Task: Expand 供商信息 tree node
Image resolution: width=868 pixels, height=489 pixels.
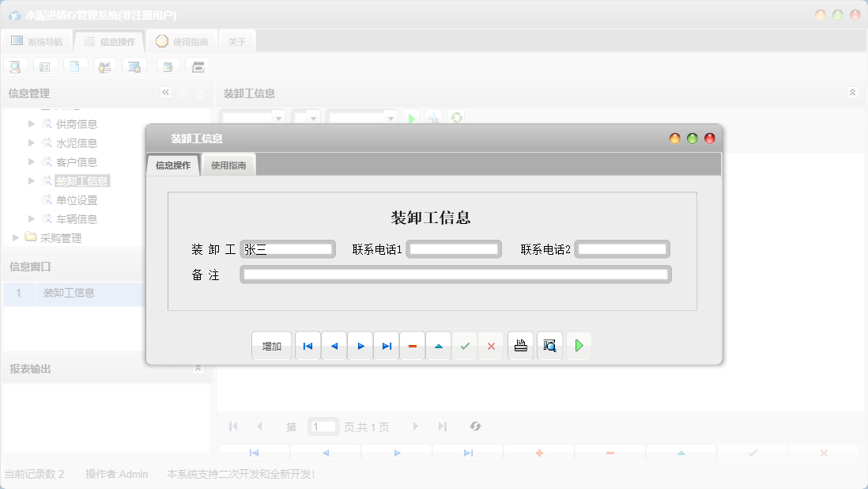Action: (x=32, y=124)
